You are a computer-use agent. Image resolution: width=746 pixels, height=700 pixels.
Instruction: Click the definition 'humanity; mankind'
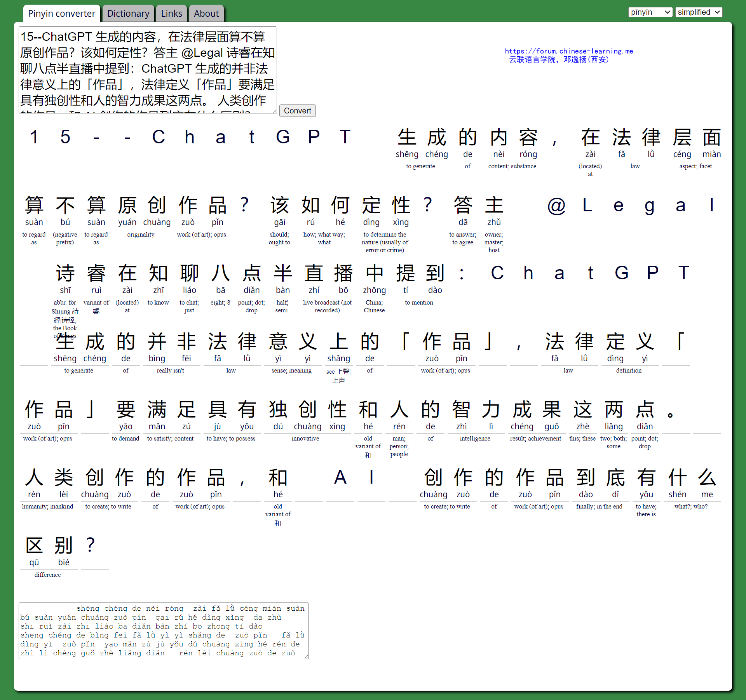pos(47,507)
